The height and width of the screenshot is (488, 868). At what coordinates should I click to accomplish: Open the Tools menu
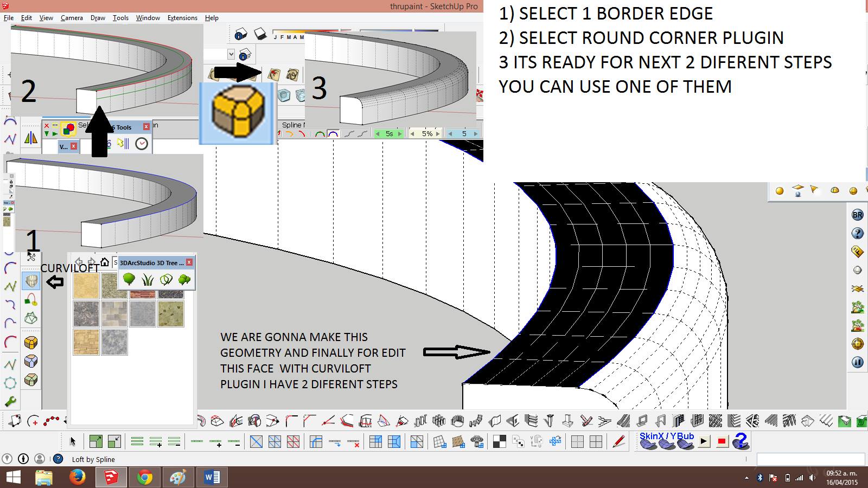[x=120, y=17]
